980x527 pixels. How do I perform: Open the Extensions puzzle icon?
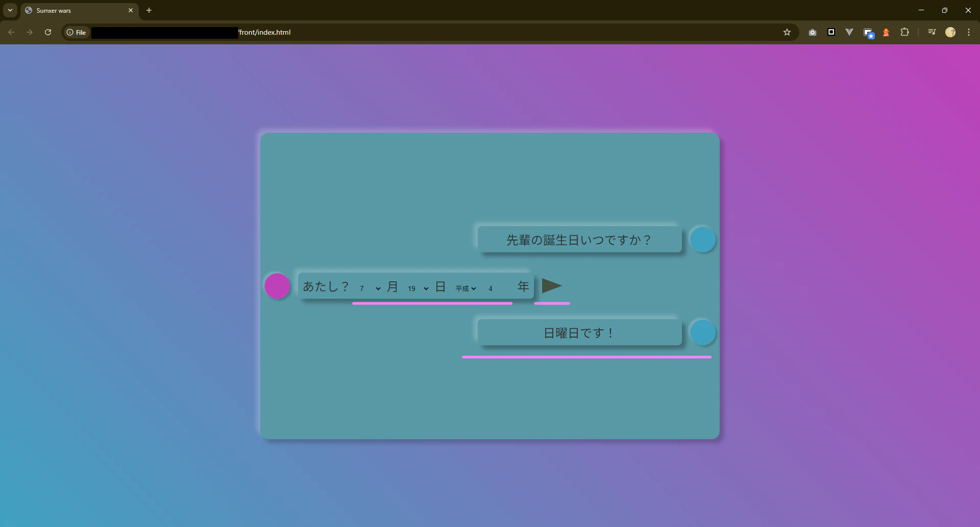point(904,32)
